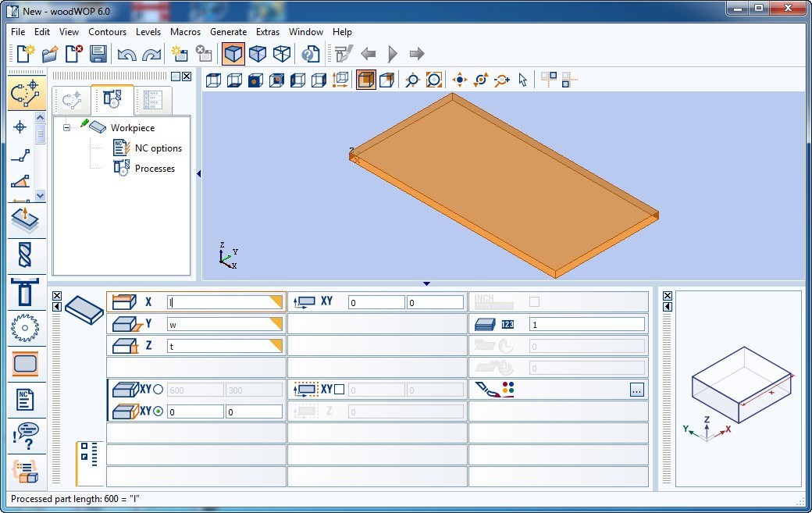
Task: Open file with the folder icon
Action: point(50,53)
